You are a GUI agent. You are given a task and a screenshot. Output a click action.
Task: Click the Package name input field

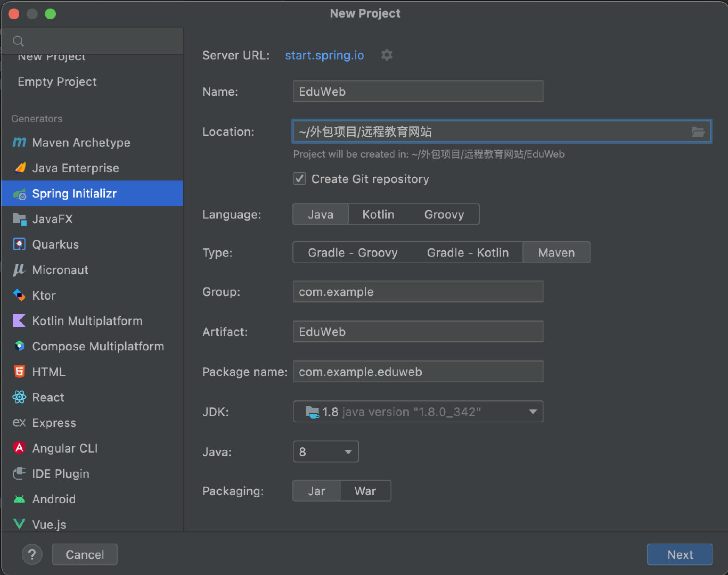click(418, 372)
